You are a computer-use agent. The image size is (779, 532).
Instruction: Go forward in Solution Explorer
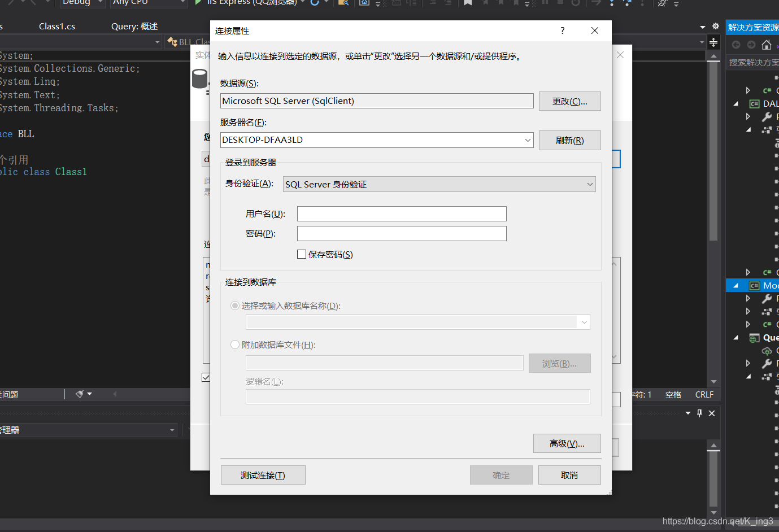(751, 45)
